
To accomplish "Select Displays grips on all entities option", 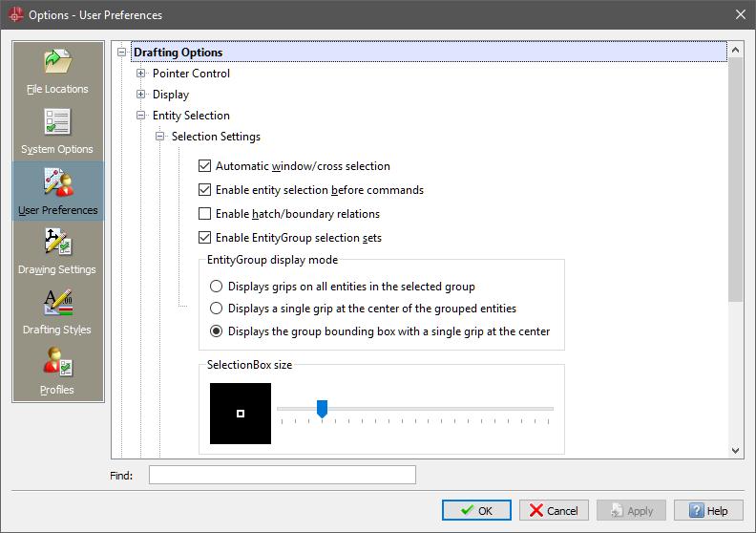I will coord(216,287).
